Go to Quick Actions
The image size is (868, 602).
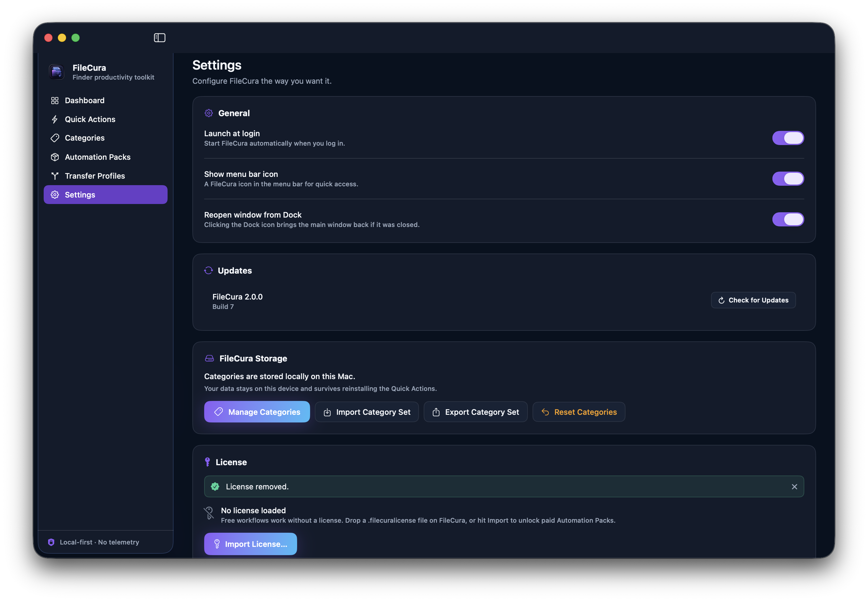click(105, 119)
